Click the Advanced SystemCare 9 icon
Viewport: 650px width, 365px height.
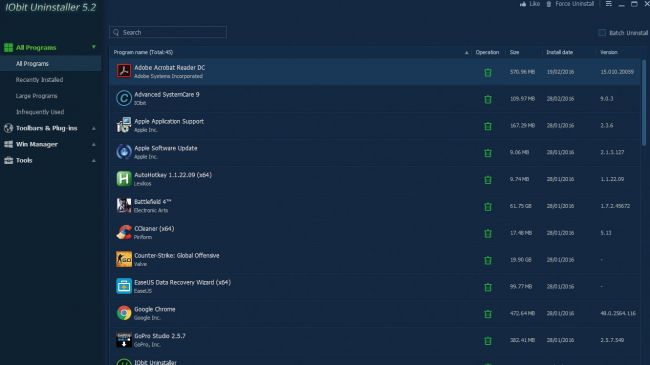[x=124, y=98]
